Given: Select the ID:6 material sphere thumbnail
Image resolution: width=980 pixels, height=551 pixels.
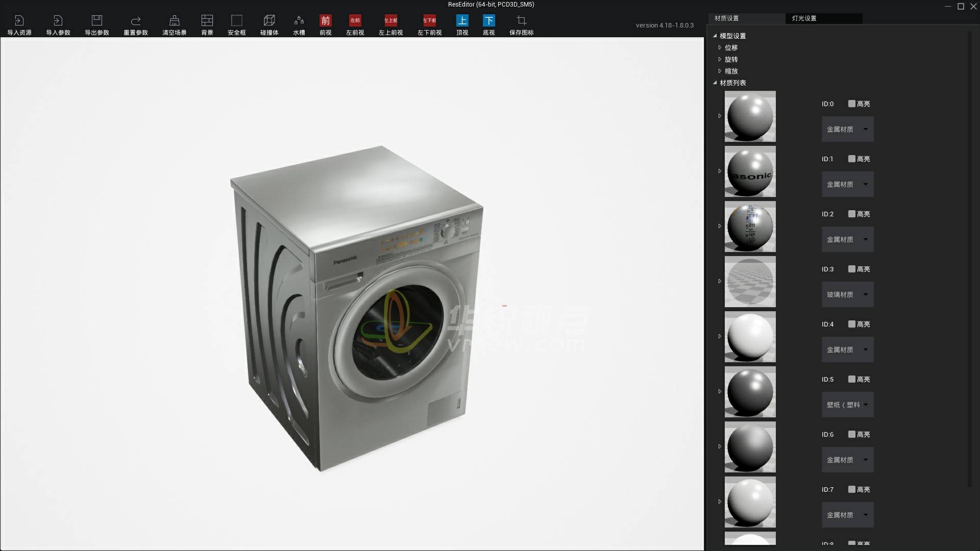Looking at the screenshot, I should (x=750, y=447).
